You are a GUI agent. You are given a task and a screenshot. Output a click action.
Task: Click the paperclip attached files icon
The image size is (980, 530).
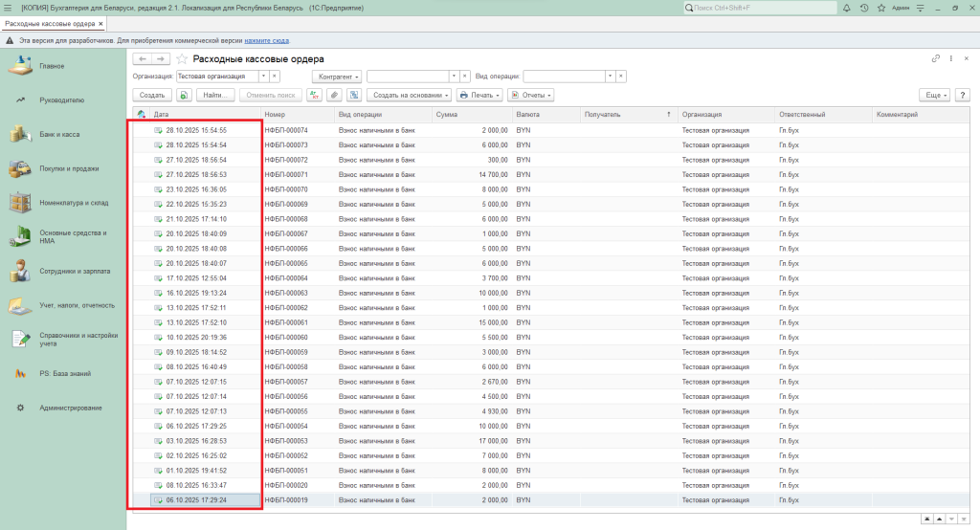tap(334, 95)
